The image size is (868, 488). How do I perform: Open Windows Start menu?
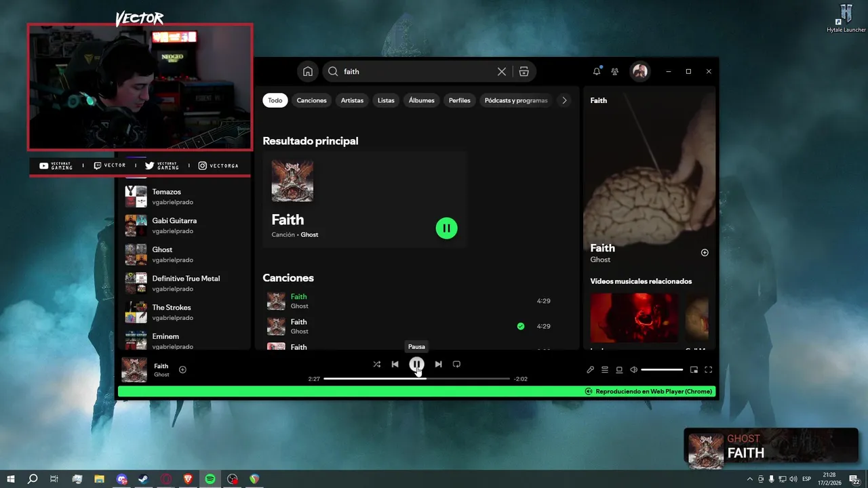(x=11, y=479)
